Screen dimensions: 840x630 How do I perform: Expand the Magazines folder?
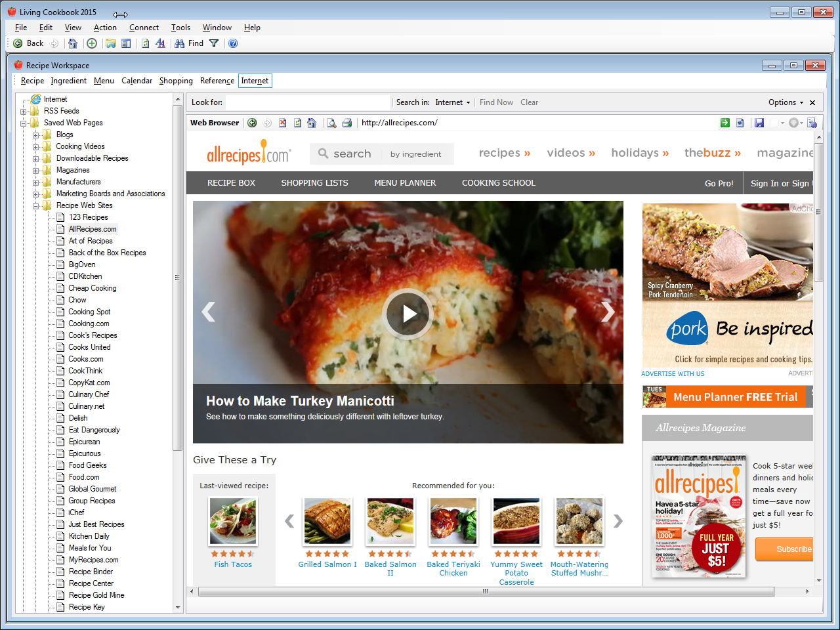point(36,171)
